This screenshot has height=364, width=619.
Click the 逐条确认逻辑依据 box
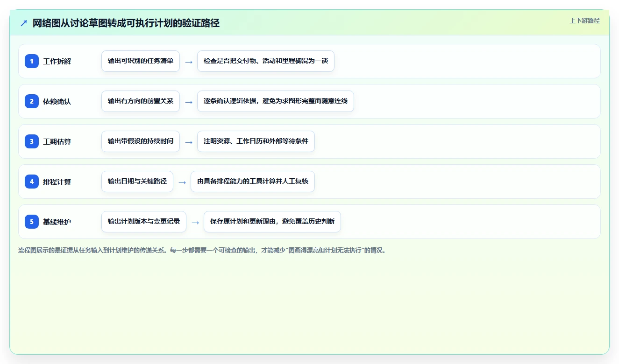[x=276, y=101]
